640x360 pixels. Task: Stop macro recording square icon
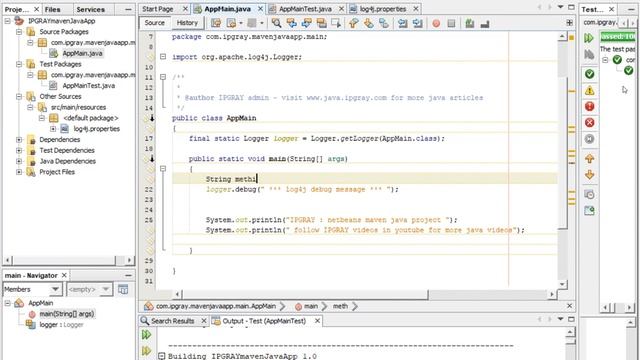pos(451,23)
